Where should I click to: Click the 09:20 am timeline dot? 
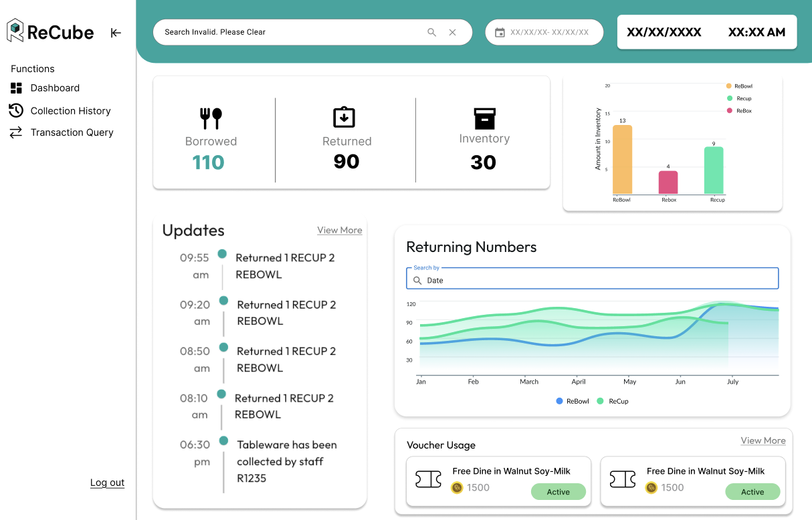click(x=223, y=301)
